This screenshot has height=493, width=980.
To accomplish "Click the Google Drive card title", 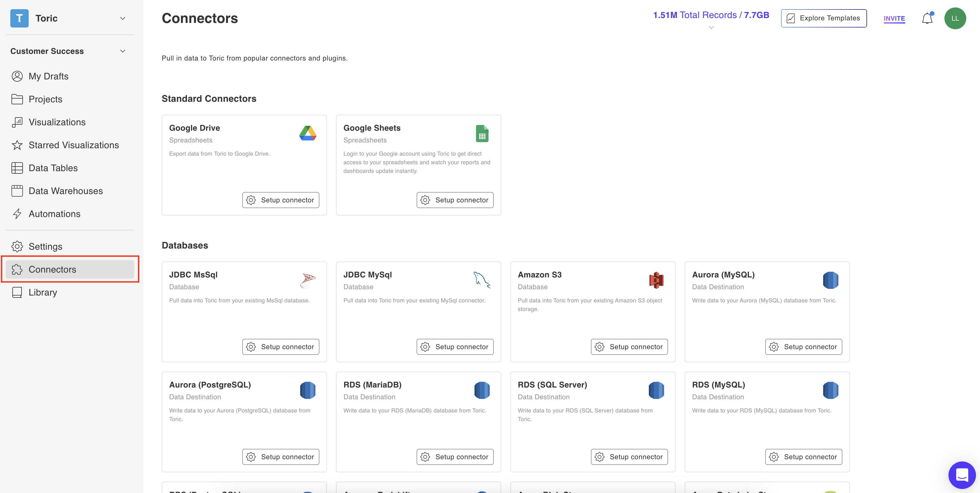I will [x=194, y=128].
